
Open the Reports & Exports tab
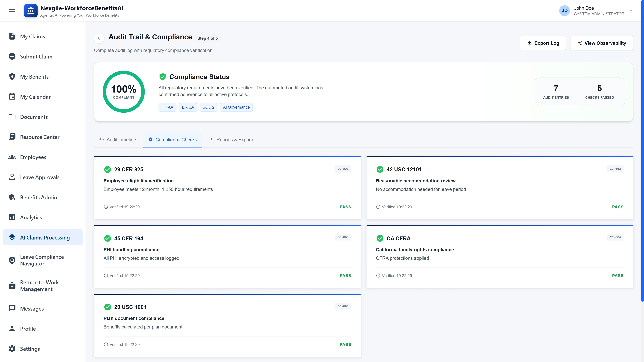[231, 140]
